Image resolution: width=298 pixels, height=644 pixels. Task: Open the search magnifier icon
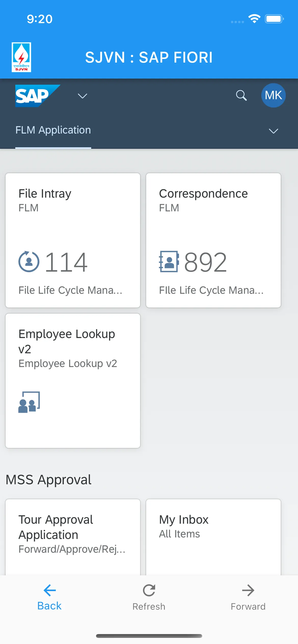tap(241, 96)
